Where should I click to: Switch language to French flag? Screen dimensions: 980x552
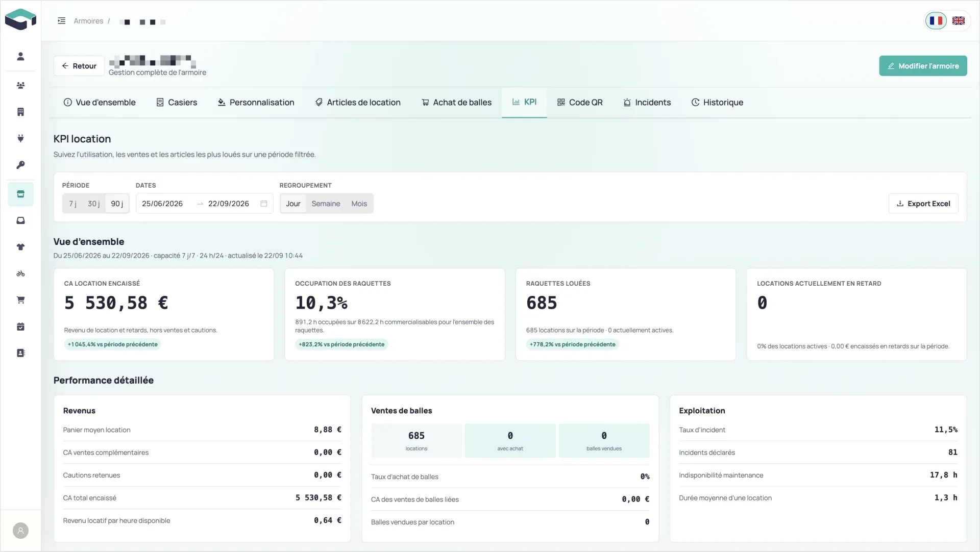point(936,21)
